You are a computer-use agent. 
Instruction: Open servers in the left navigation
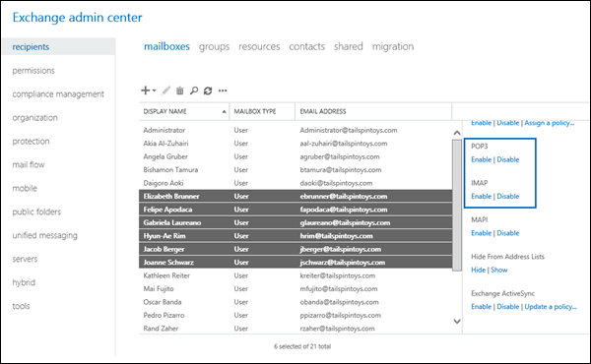click(x=25, y=259)
